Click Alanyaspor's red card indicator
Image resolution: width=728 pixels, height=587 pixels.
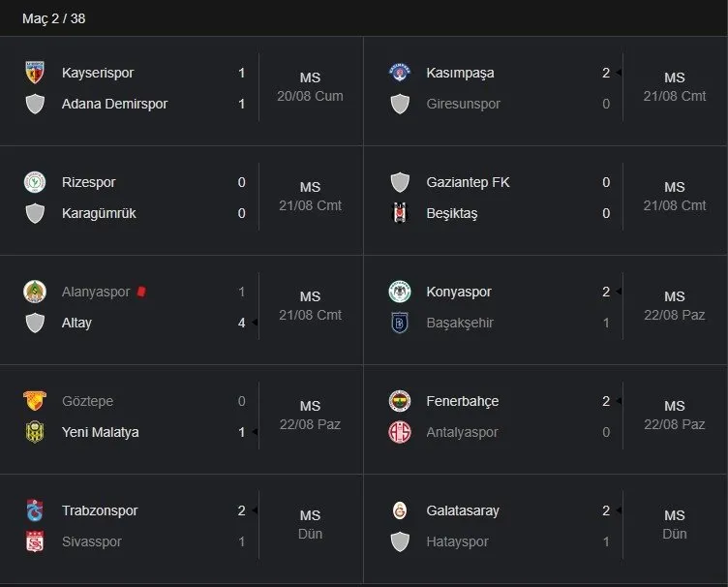point(141,292)
